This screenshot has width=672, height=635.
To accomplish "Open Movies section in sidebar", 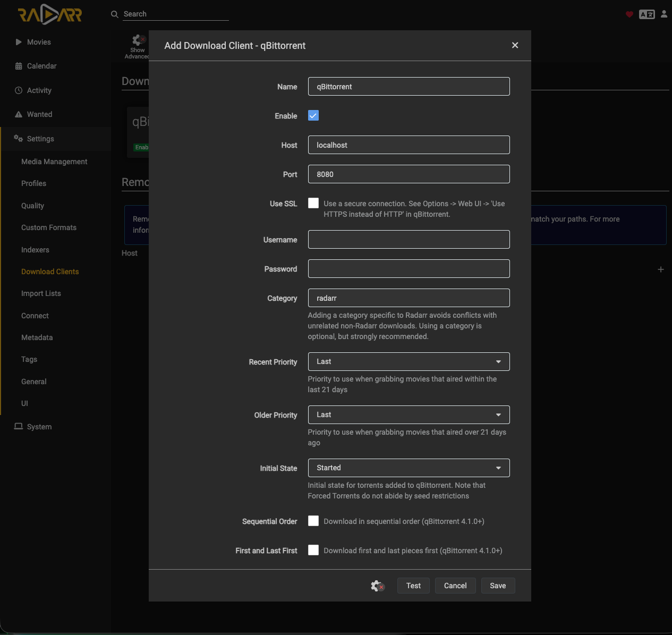I will [x=39, y=42].
